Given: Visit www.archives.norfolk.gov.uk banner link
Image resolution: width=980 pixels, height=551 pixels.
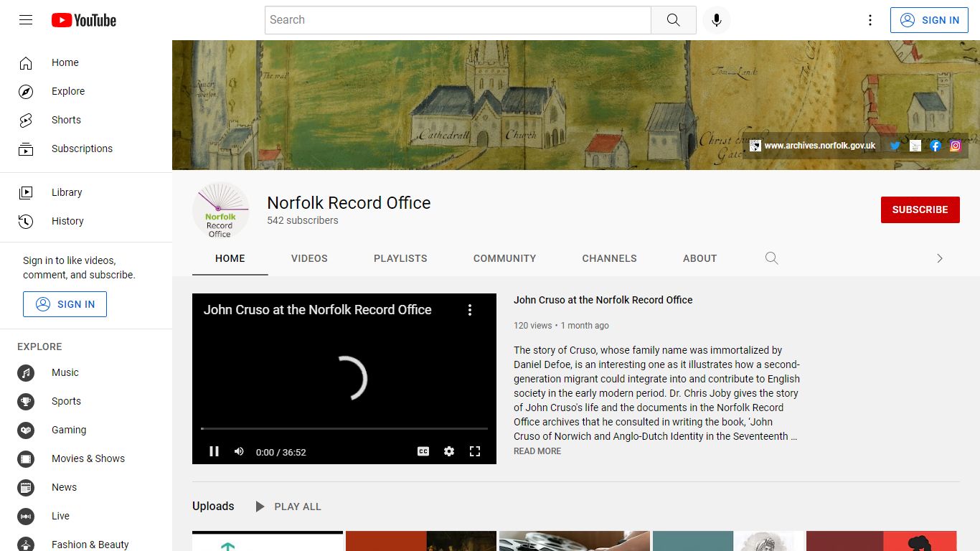Looking at the screenshot, I should tap(813, 146).
